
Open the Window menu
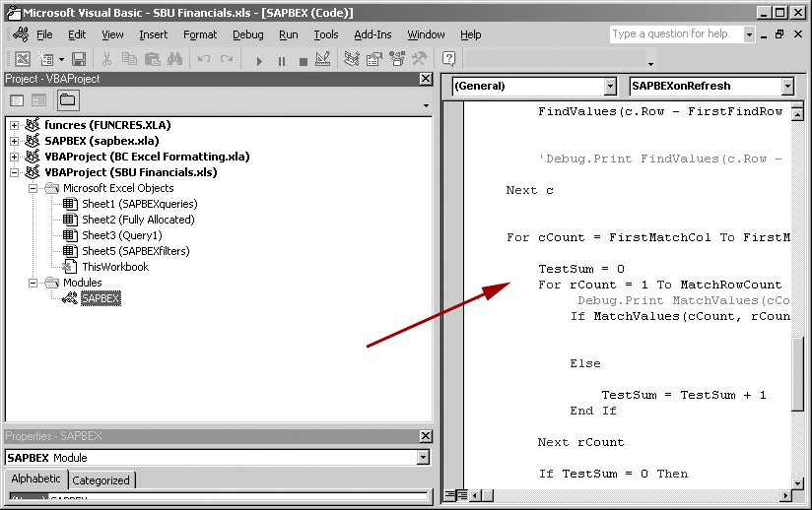click(426, 34)
